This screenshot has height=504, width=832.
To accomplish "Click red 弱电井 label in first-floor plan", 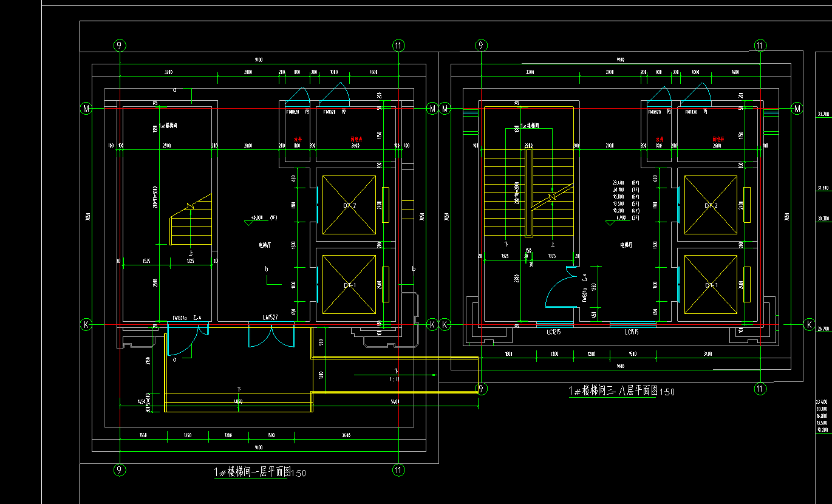I will click(x=356, y=139).
